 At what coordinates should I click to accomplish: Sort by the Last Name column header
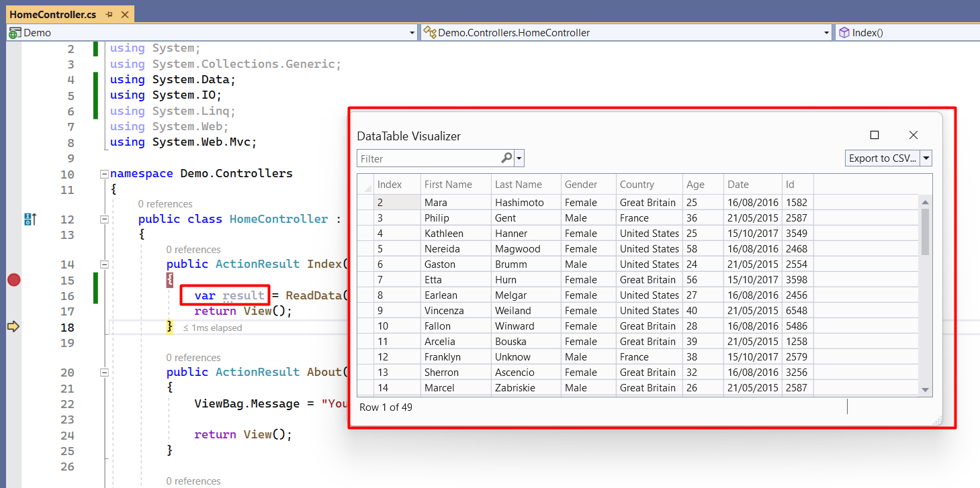click(x=526, y=185)
